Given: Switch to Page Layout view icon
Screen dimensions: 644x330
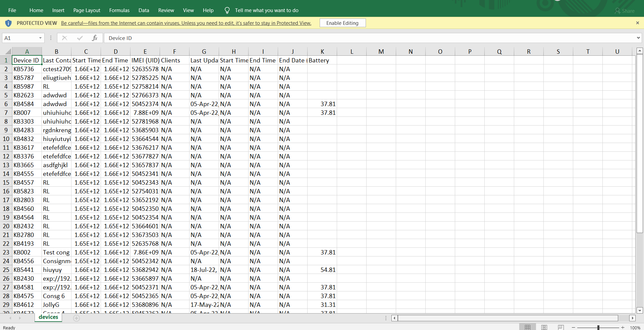Looking at the screenshot, I should coord(544,327).
